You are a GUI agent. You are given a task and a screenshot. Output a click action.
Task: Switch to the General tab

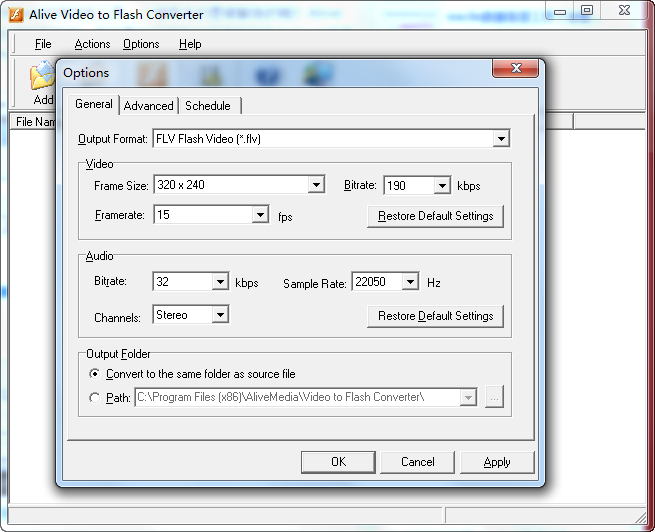[94, 104]
